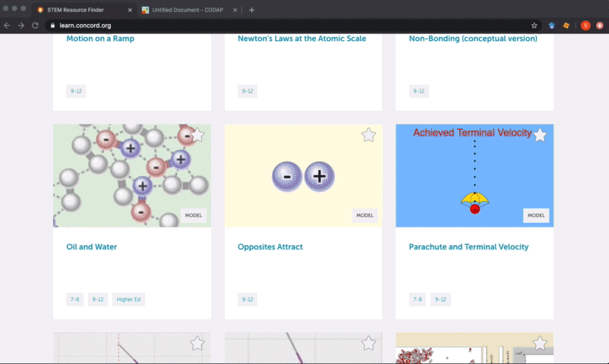This screenshot has width=609, height=364.
Task: Click 9-12 tag under Motion on a Ramp
Action: coord(76,91)
